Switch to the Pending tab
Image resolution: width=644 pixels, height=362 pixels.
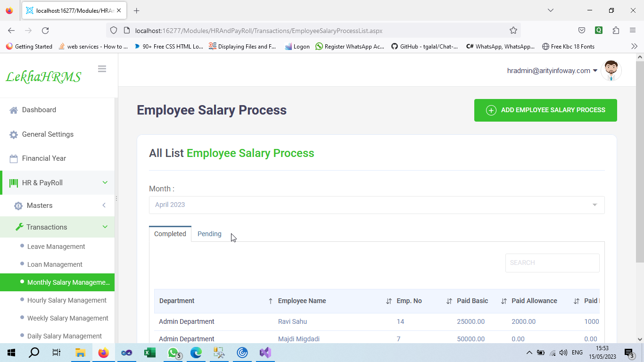[209, 234]
